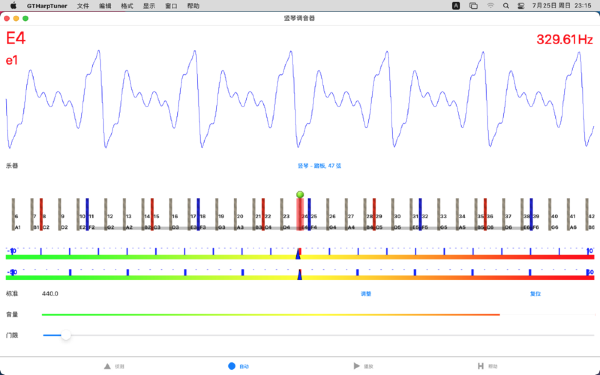
Task: Open the 编辑 edit menu
Action: tap(105, 6)
